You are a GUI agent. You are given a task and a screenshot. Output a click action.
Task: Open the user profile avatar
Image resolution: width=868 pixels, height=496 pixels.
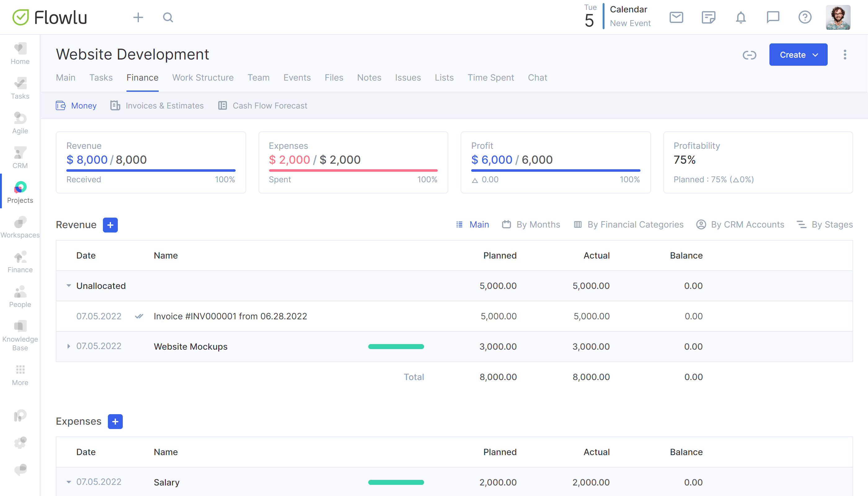point(838,17)
